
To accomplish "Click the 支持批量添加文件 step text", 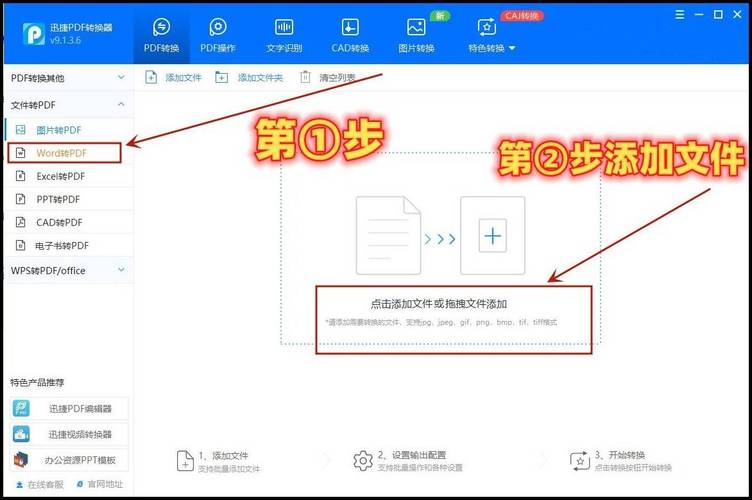I will click(x=229, y=469).
